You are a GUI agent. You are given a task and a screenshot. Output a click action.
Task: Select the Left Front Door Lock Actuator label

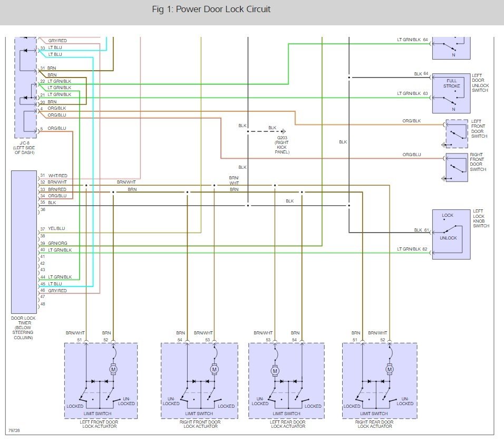[x=99, y=424]
